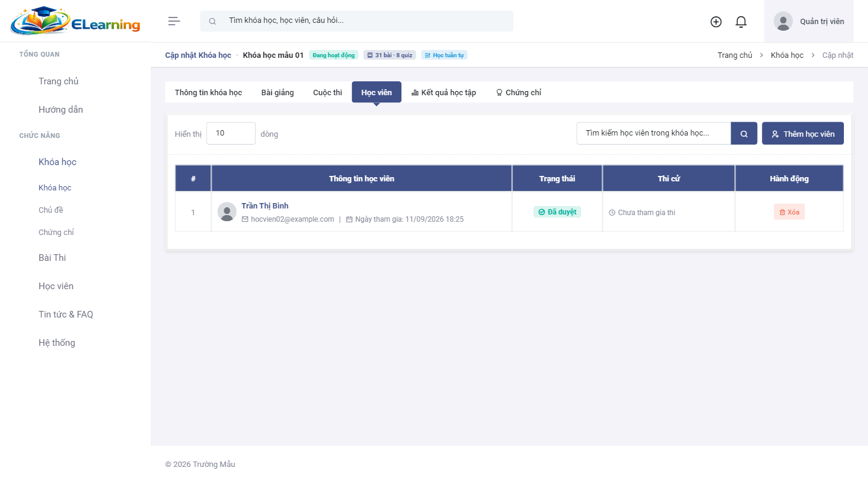Click the 31 bài · 8 quiz badge
Image resolution: width=868 pixels, height=482 pixels.
389,55
